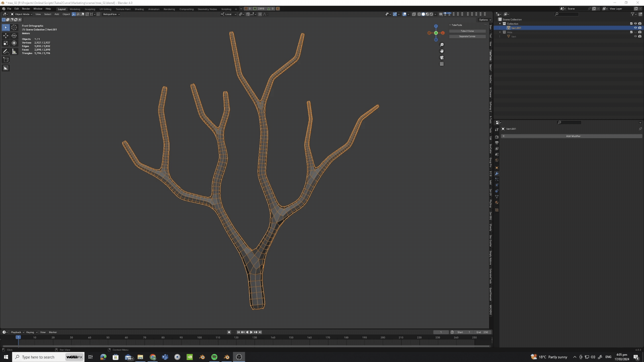Click the timeline playhead at frame 1
This screenshot has height=362, width=644.
coord(18,337)
